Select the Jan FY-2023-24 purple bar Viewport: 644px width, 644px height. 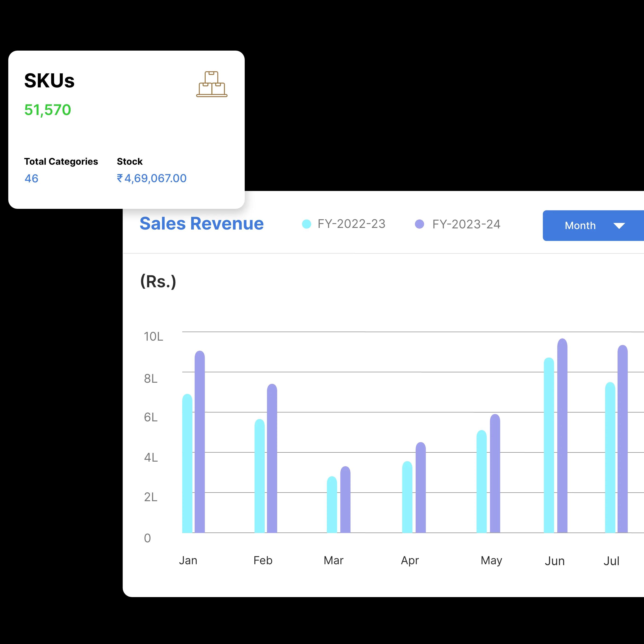200,442
